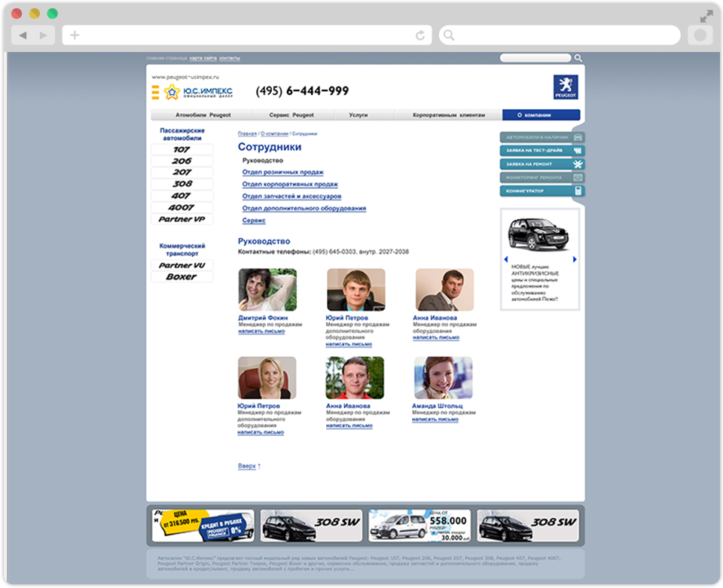Image resolution: width=723 pixels, height=588 pixels.
Task: Open the Атомобили Peugeot tab
Action: click(203, 114)
